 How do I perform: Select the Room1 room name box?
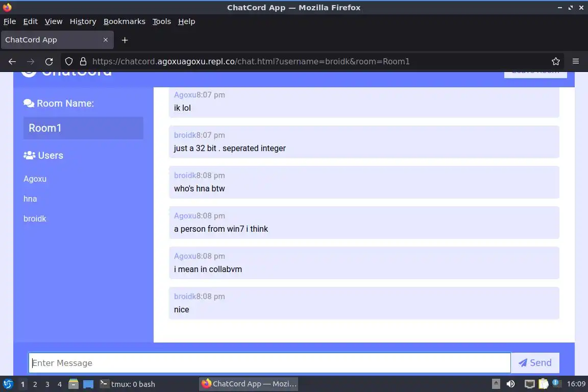coord(83,128)
